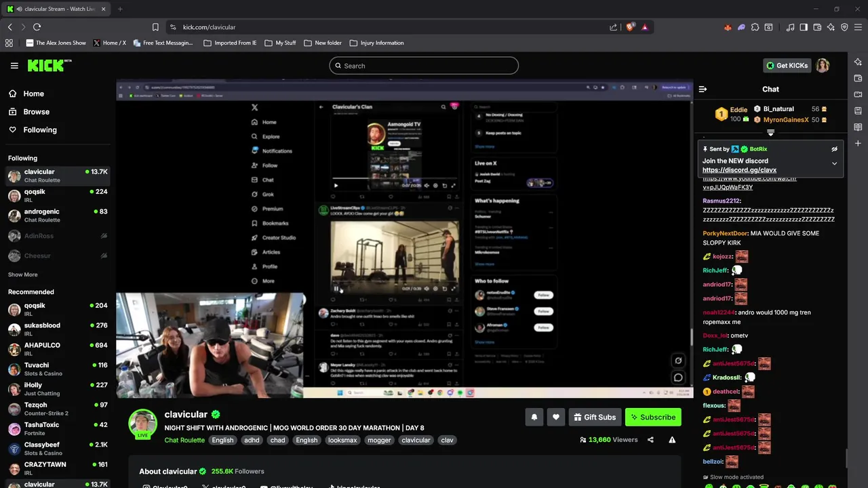Open sidebar reading list book icon

pos(858,127)
